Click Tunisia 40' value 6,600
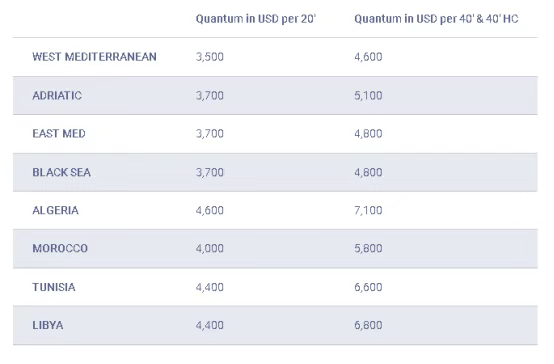Image resolution: width=554 pixels, height=364 pixels. tap(369, 287)
